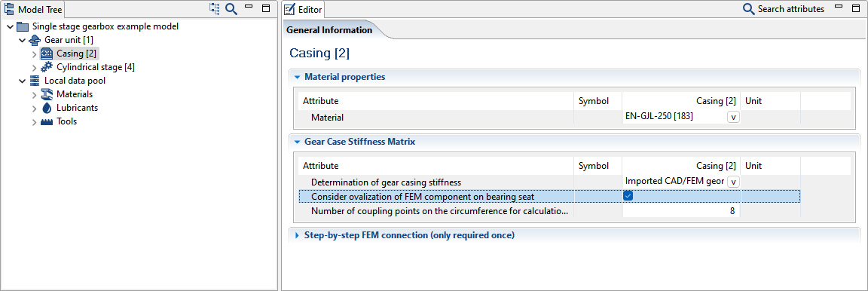Expand the Lubricants tree node
This screenshot has height=291, width=868.
pyautogui.click(x=35, y=108)
